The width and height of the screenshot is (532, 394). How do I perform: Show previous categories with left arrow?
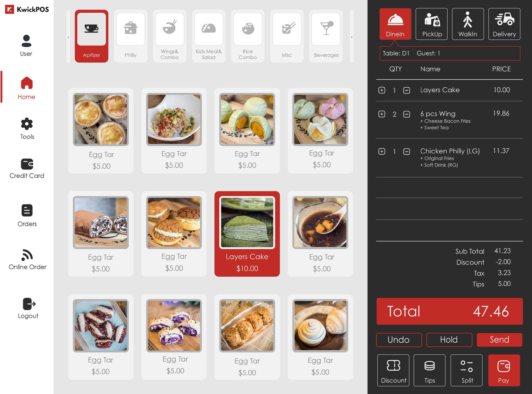pyautogui.click(x=68, y=37)
